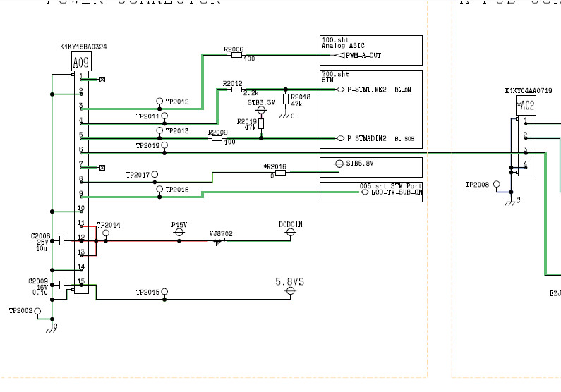Select the P_STMTIME2 port label
This screenshot has width=561, height=392.
click(x=367, y=90)
